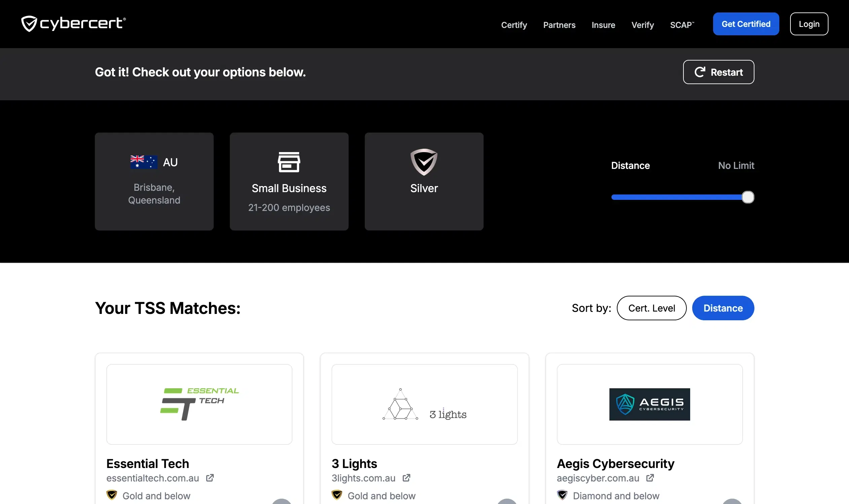Click Essential Tech gold shield badge icon
This screenshot has width=849, height=504.
(x=112, y=495)
